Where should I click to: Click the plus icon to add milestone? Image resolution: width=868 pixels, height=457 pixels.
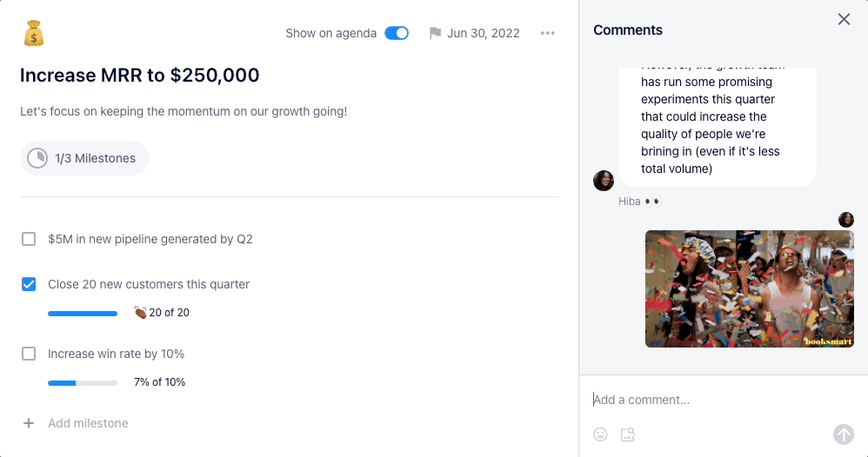29,423
